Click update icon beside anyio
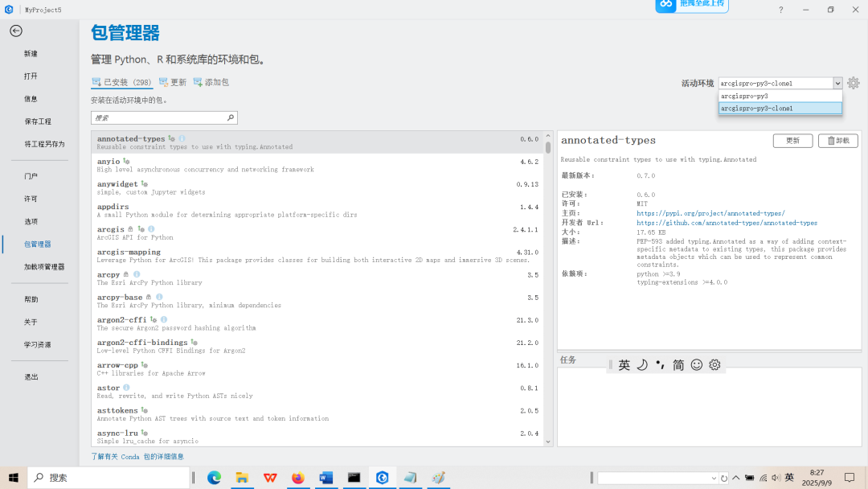This screenshot has height=489, width=868. (x=126, y=161)
